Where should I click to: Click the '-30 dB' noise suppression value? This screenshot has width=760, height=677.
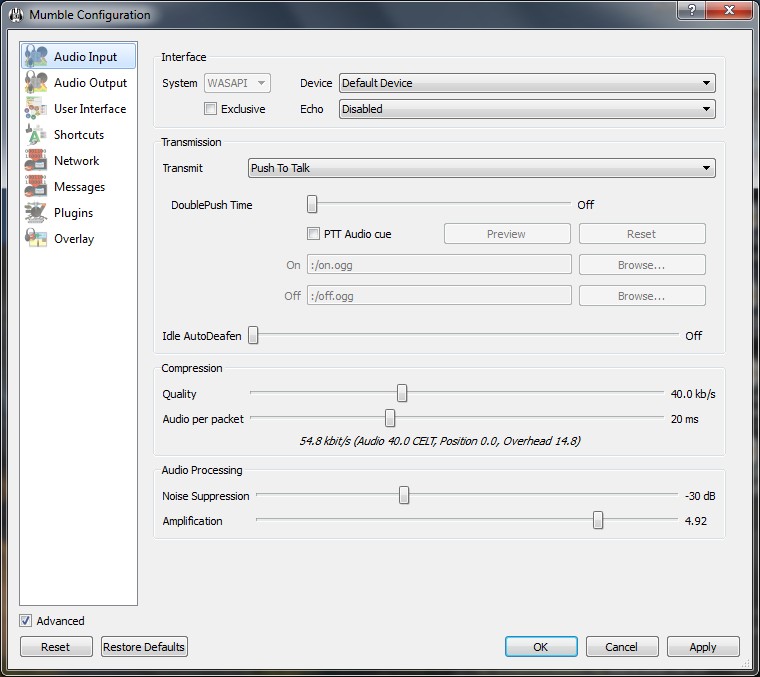click(700, 496)
